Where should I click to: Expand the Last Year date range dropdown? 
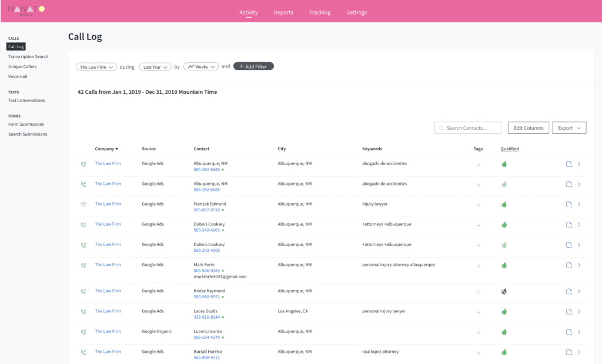[x=155, y=67]
